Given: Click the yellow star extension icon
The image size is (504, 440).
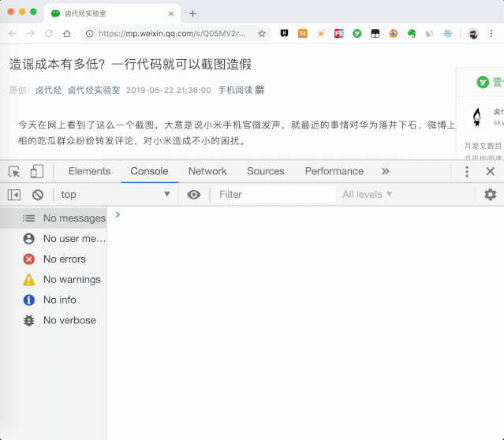Looking at the screenshot, I should (x=321, y=33).
